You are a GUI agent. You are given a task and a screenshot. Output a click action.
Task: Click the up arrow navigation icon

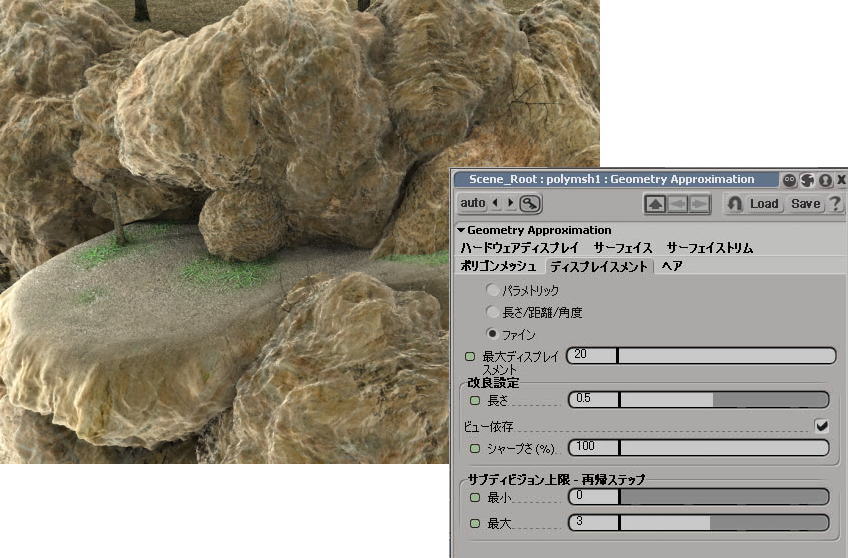pos(655,204)
